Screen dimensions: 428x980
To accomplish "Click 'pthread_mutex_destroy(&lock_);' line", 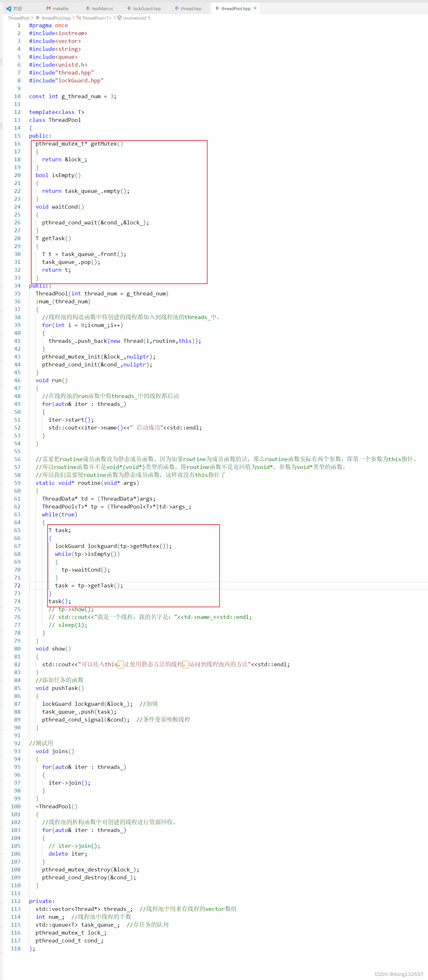I will (91, 870).
